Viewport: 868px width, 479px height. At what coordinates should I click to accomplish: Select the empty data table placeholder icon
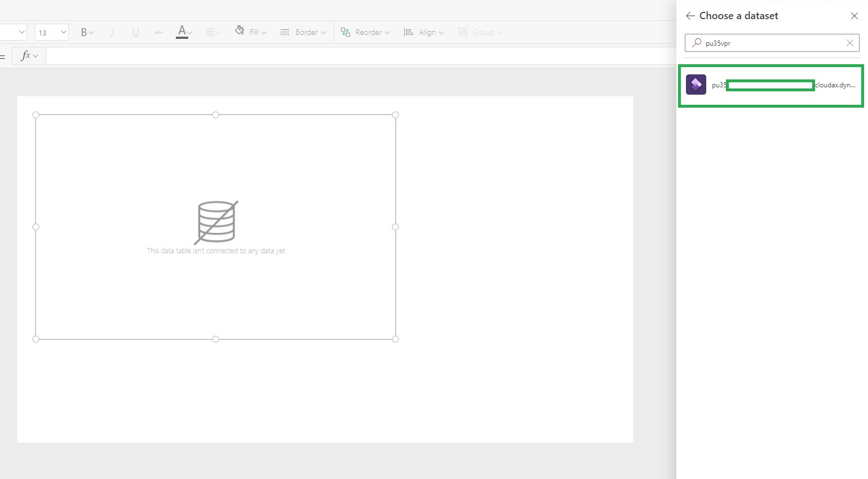point(216,223)
